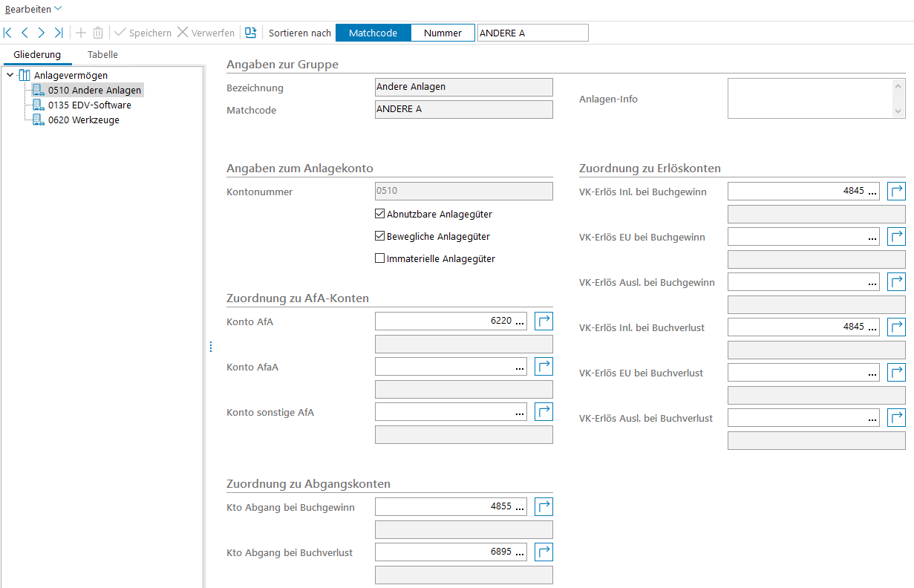Click the plus icon to add record
Viewport: 914px width, 588px height.
click(x=81, y=33)
